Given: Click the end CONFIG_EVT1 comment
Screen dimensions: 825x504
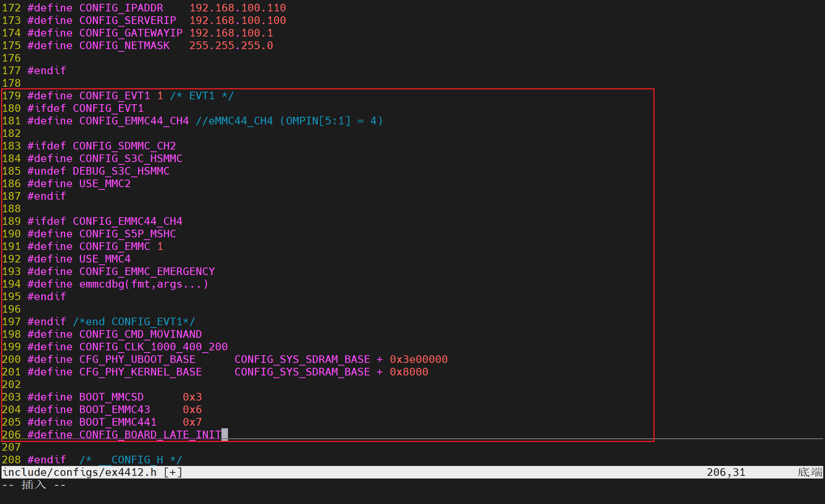Looking at the screenshot, I should coord(134,322).
